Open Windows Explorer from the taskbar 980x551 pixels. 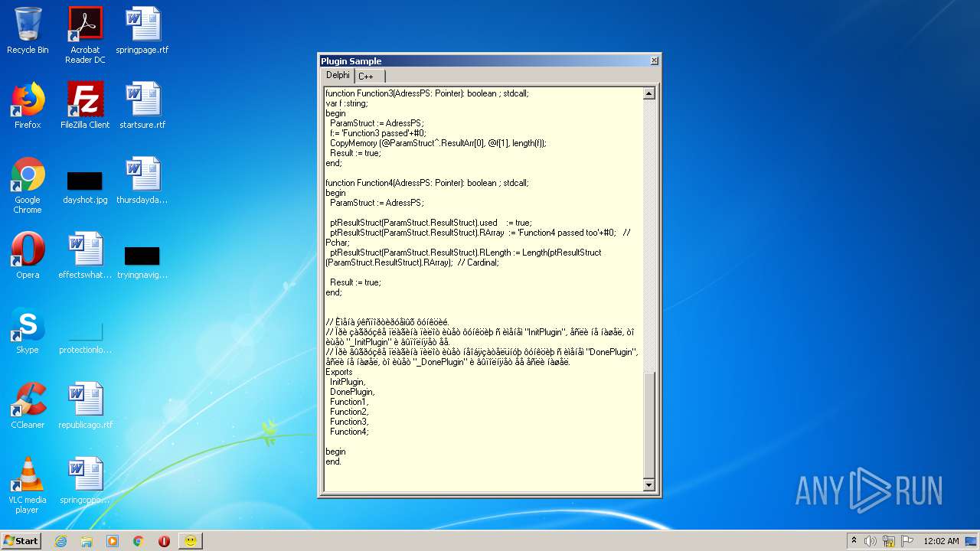pyautogui.click(x=87, y=541)
